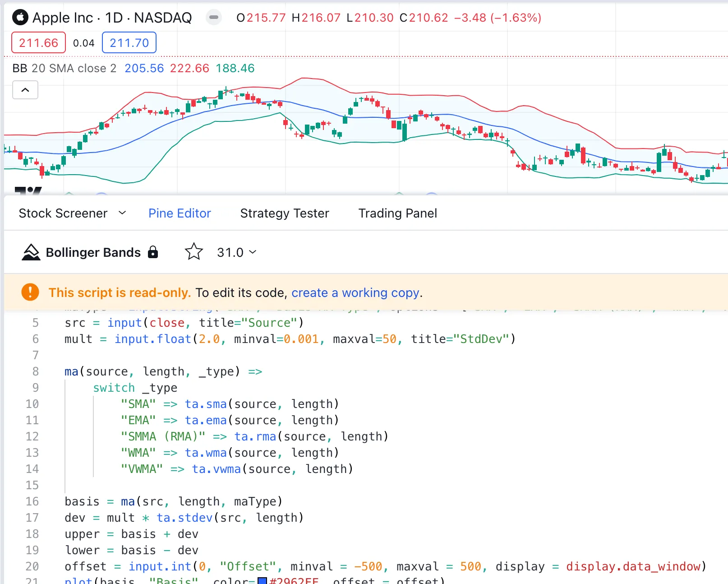Image resolution: width=728 pixels, height=584 pixels.
Task: Click the lock icon beside Bollinger Bands
Action: 153,252
